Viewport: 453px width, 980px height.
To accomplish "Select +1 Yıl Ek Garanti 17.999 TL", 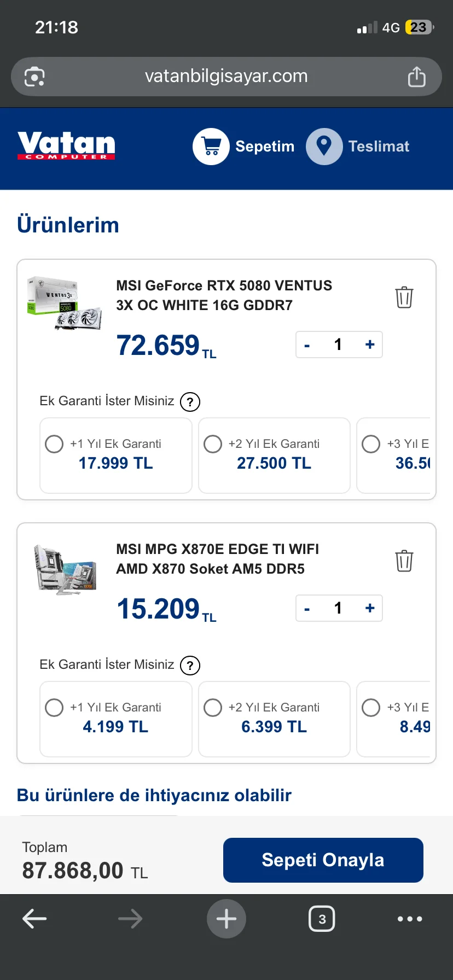I will tap(54, 444).
